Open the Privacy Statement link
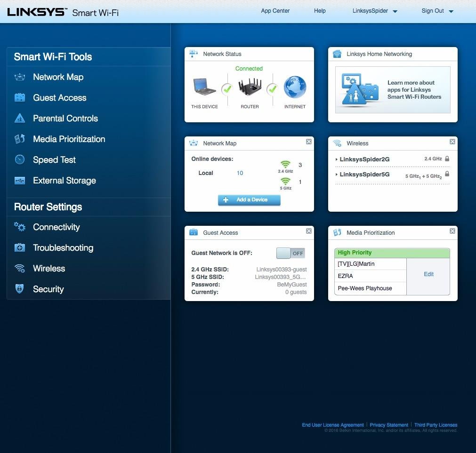This screenshot has height=453, width=476. [x=389, y=425]
